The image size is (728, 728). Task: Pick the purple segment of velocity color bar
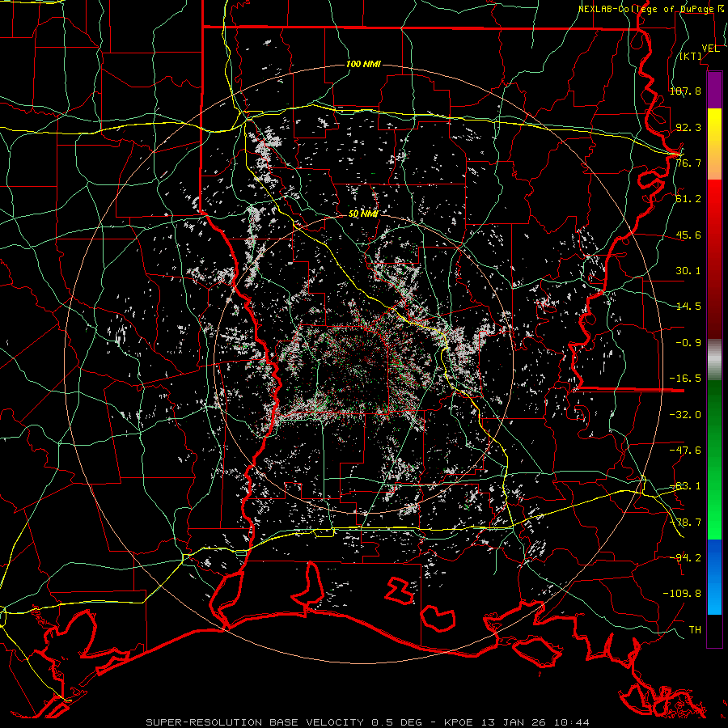pyautogui.click(x=714, y=90)
